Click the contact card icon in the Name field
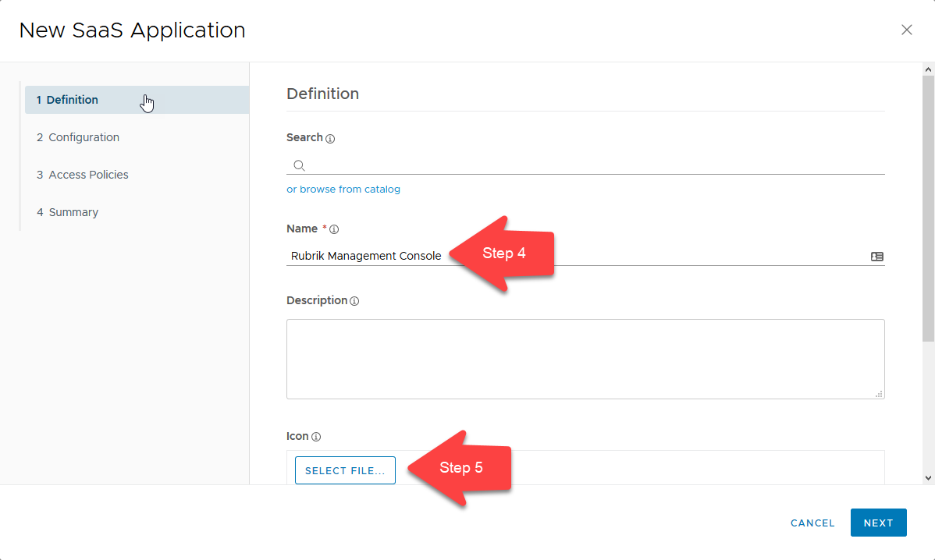935x560 pixels. point(877,256)
